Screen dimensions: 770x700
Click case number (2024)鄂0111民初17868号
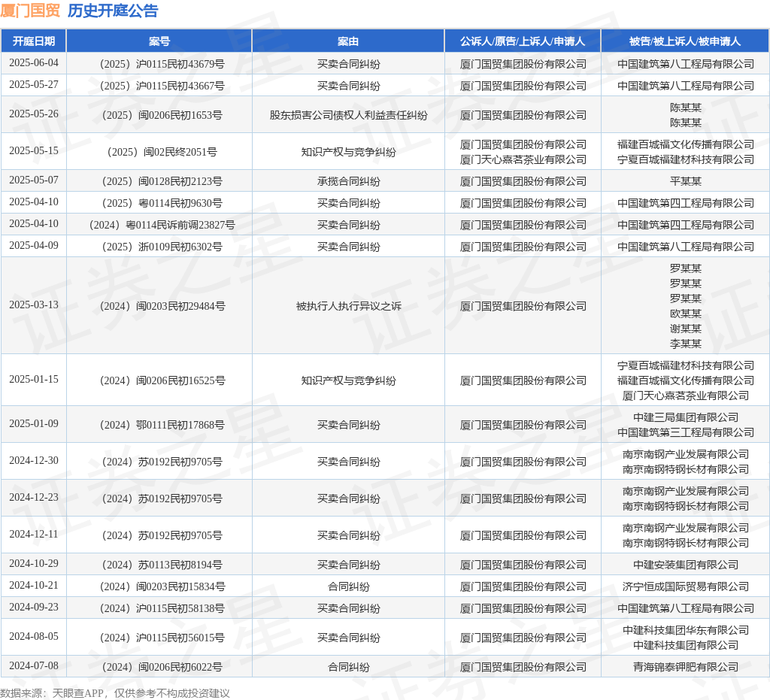pyautogui.click(x=162, y=425)
